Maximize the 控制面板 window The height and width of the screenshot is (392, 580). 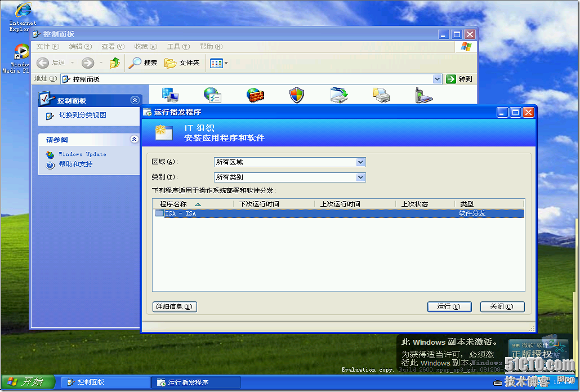tap(457, 34)
